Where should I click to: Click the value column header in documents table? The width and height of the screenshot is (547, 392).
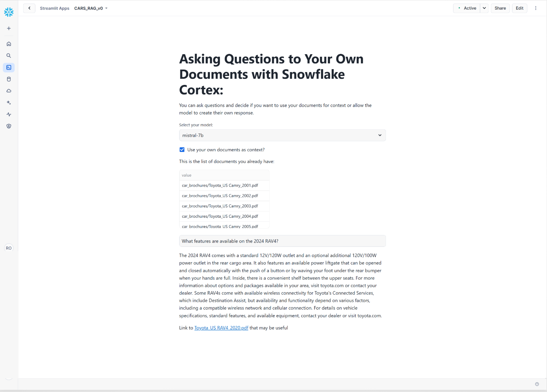tap(224, 175)
